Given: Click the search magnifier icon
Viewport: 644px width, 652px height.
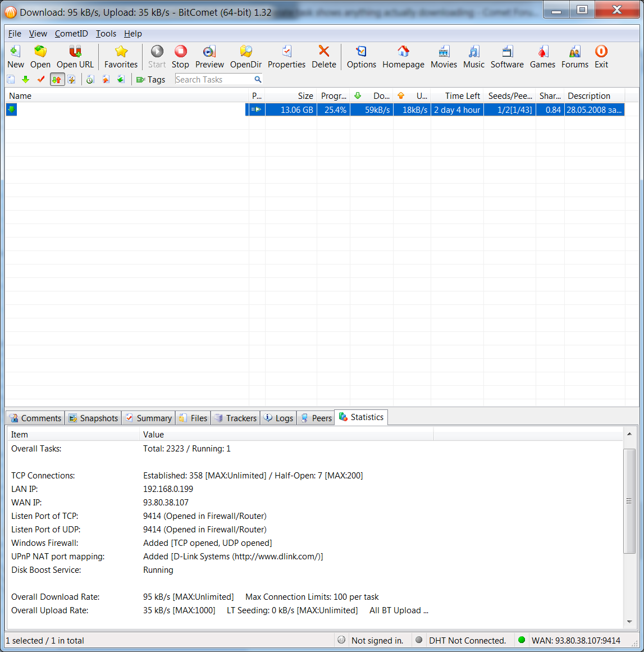Looking at the screenshot, I should point(258,79).
